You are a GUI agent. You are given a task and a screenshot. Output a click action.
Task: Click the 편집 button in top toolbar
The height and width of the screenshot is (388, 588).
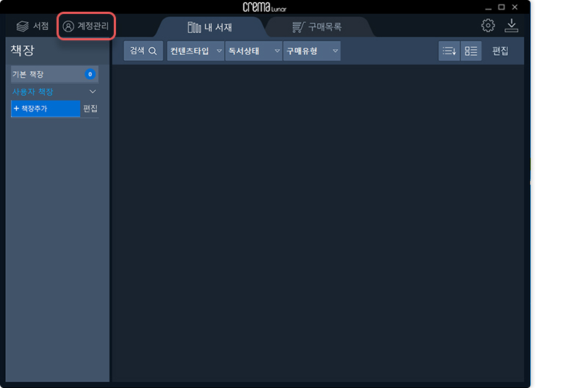pyautogui.click(x=500, y=51)
